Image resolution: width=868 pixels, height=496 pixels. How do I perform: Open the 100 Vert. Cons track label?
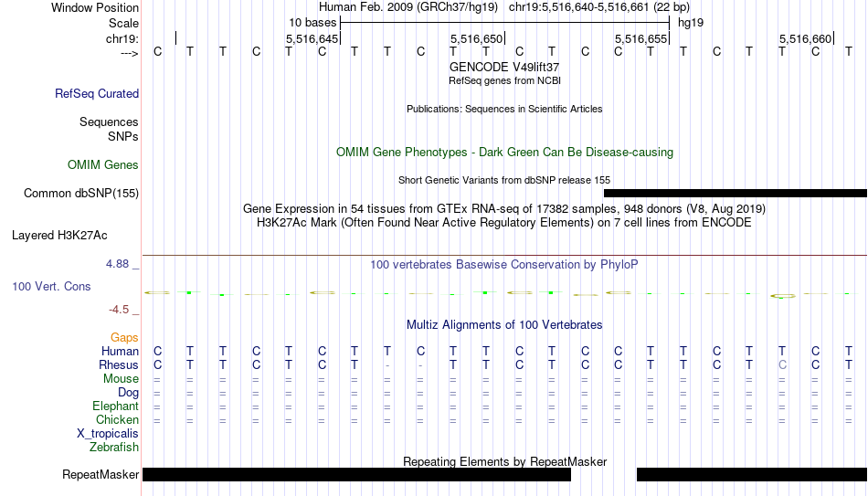pos(51,286)
